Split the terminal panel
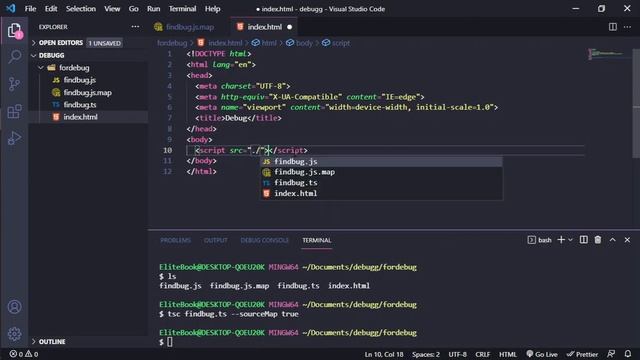 coord(584,240)
